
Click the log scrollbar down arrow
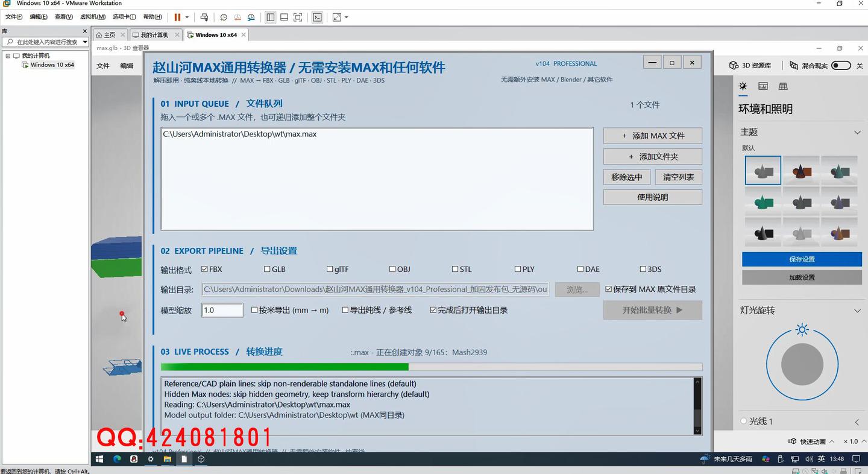(697, 431)
